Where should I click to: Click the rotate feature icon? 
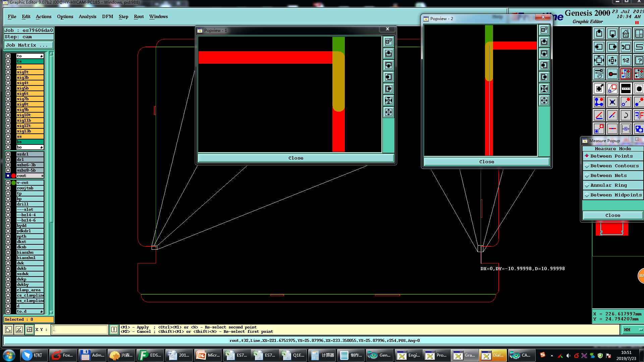626,115
